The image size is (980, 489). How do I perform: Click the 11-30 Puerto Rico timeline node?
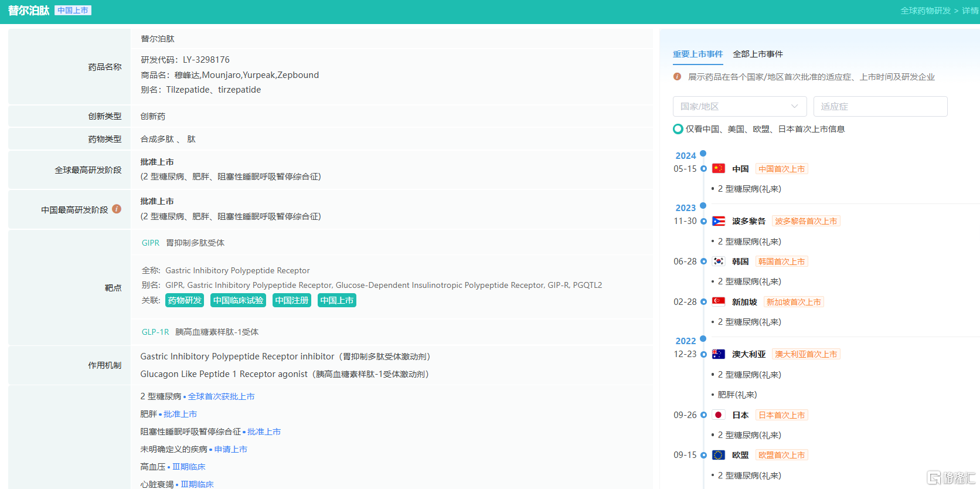(703, 221)
